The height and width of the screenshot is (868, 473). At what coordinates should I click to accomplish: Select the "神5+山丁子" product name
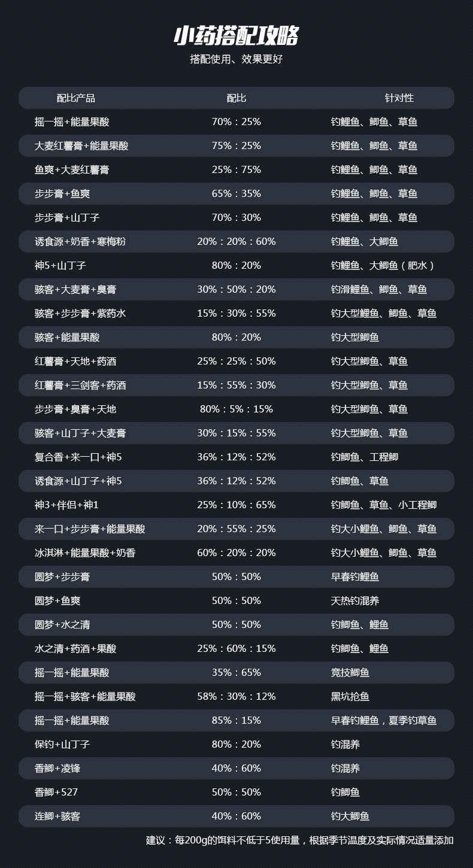coord(60,265)
